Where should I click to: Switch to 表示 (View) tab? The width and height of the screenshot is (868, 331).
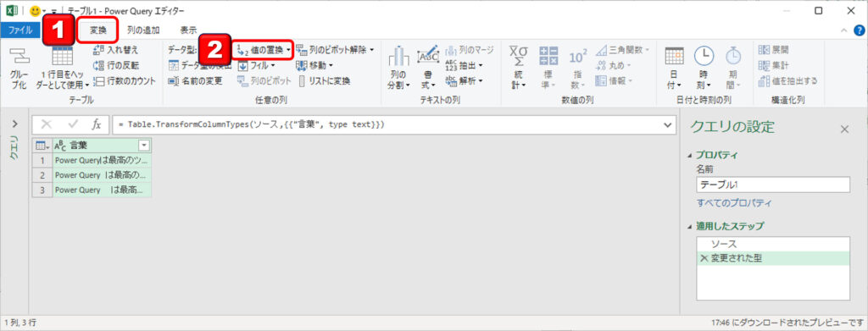click(189, 30)
